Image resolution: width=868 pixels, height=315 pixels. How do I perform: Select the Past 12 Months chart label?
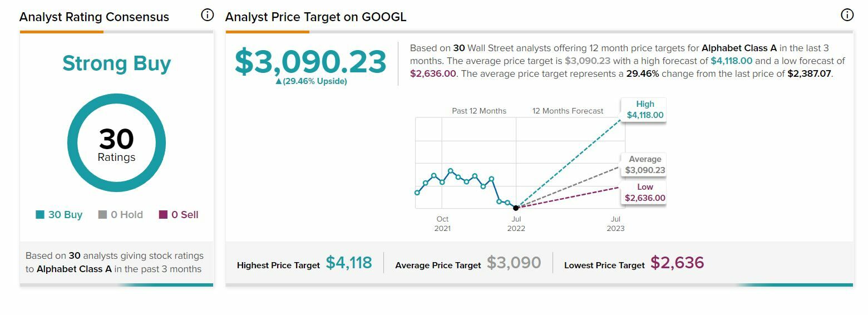pyautogui.click(x=479, y=111)
